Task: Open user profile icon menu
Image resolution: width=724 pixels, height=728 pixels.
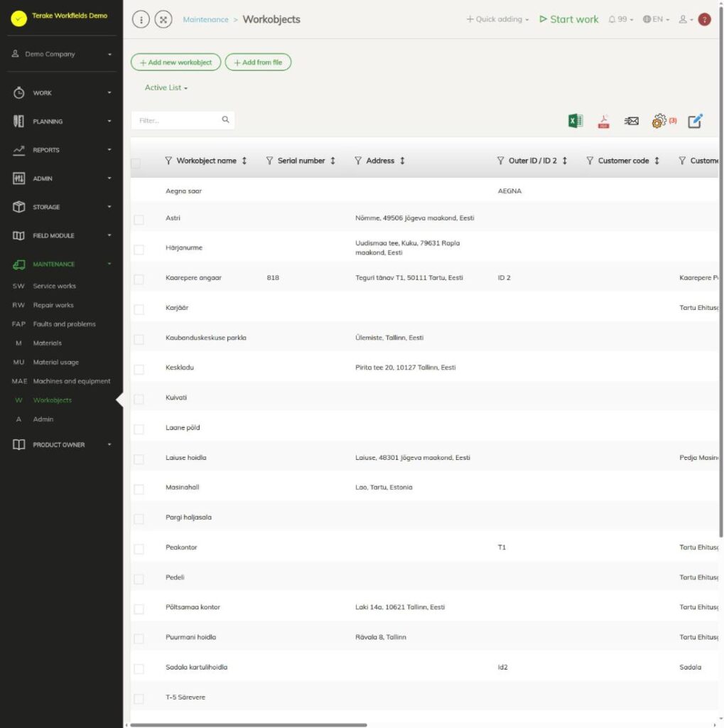Action: coord(686,19)
